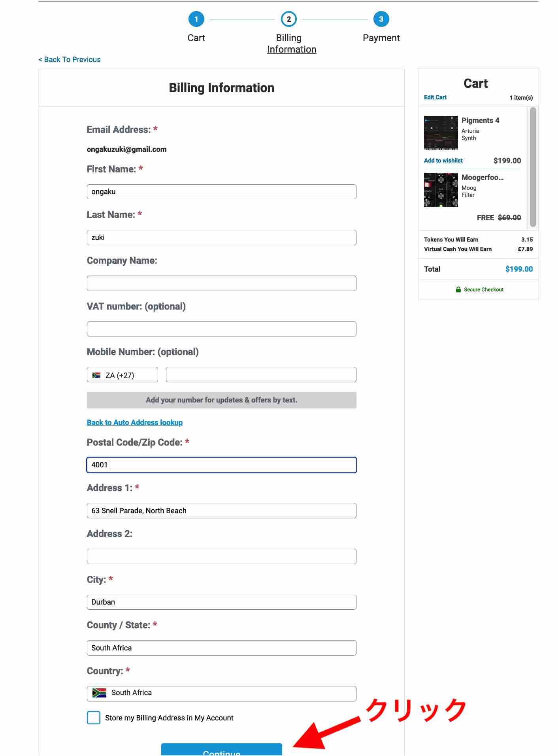Click the flag icon in phone code selector
This screenshot has height=756, width=558.
pyautogui.click(x=96, y=375)
